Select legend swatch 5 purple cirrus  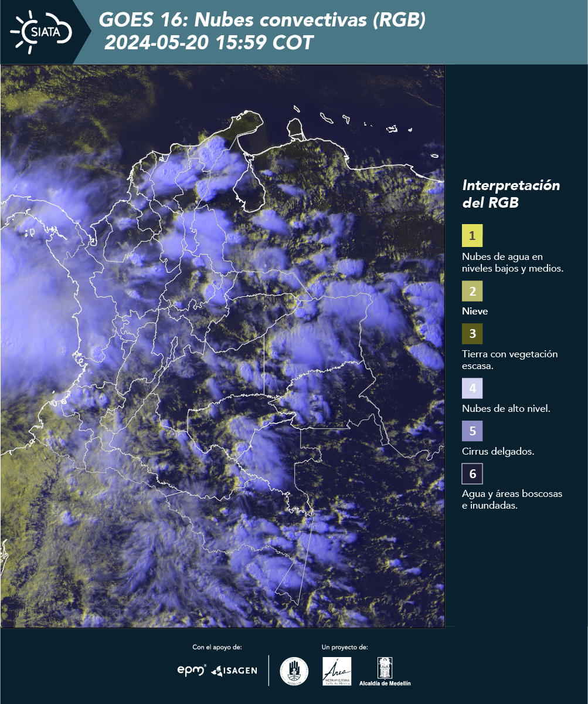tap(472, 431)
